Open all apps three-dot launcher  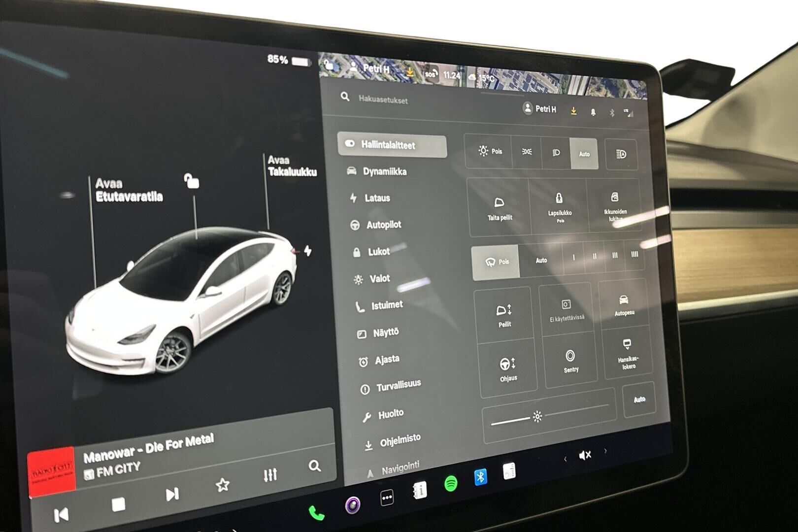tap(387, 498)
